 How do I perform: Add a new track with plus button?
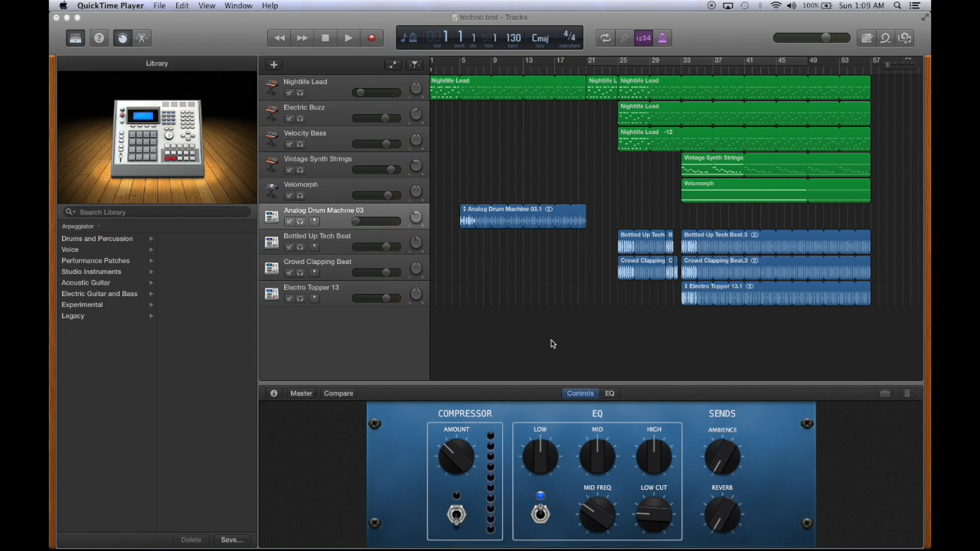point(273,64)
